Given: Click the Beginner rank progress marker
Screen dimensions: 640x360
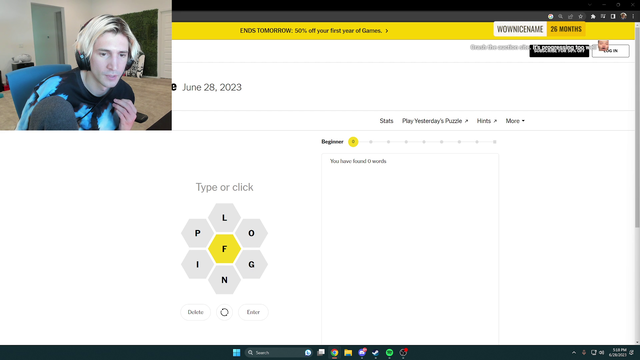Looking at the screenshot, I should coord(353,142).
